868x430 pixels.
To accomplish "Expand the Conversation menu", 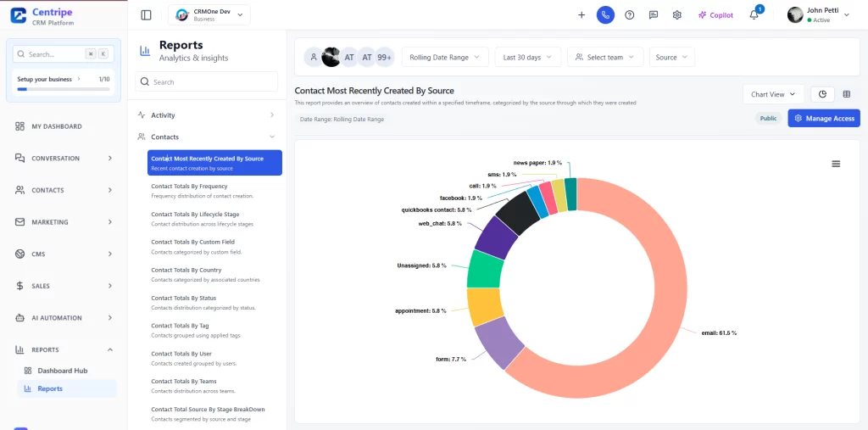I will pyautogui.click(x=64, y=159).
